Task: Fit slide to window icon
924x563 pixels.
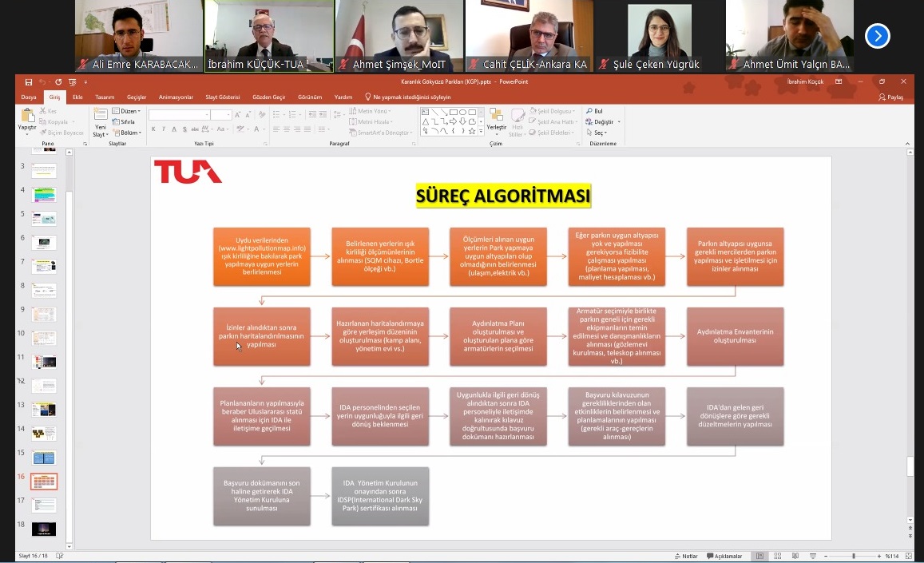Action: tap(910, 556)
